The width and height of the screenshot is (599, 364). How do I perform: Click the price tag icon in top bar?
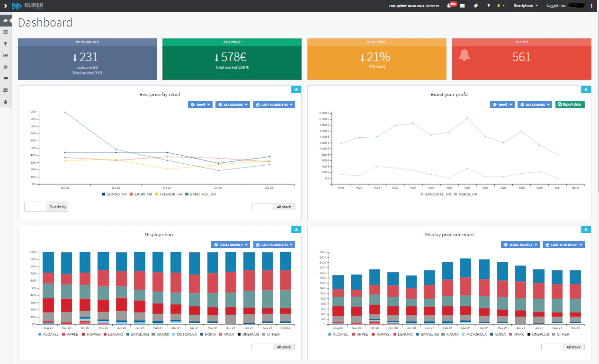coord(477,6)
